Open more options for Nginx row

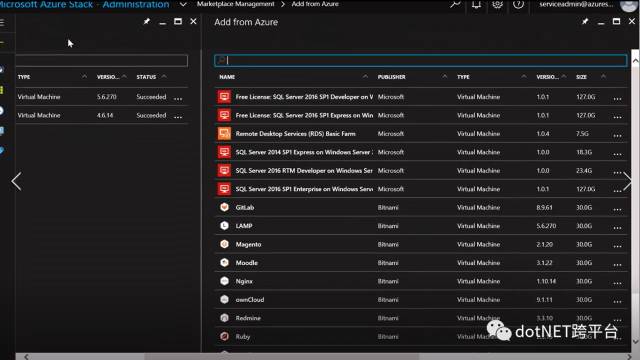click(617, 283)
